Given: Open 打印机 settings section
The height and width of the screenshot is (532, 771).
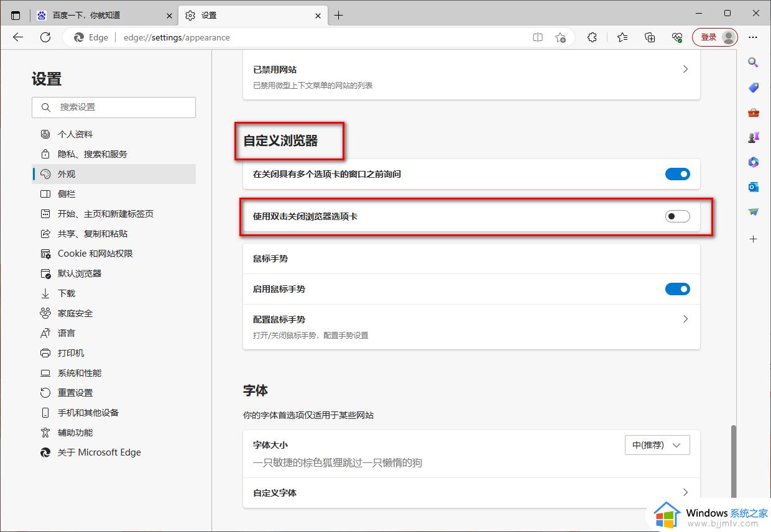Looking at the screenshot, I should (x=114, y=353).
